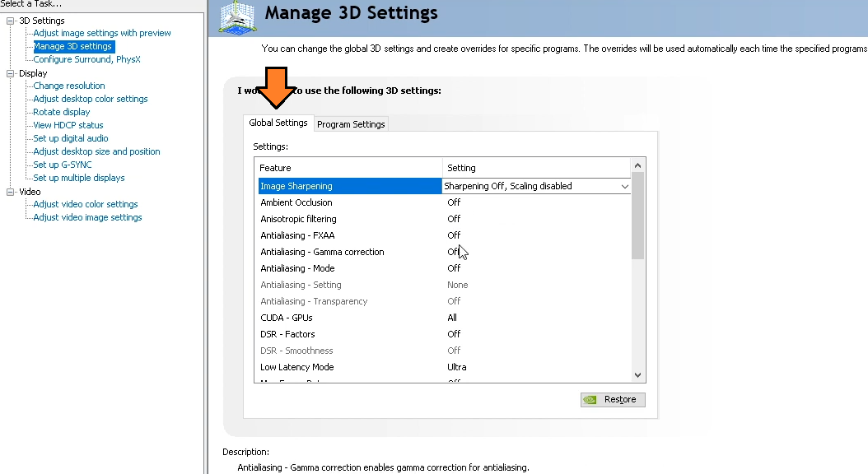Image resolution: width=868 pixels, height=474 pixels.
Task: Select the Antialiasing - Setting row
Action: (444, 285)
